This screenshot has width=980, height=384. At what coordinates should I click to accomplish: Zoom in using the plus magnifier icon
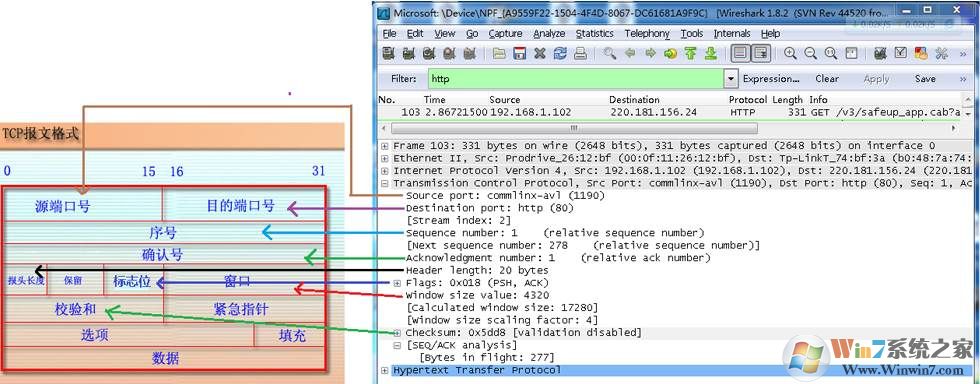pos(790,54)
